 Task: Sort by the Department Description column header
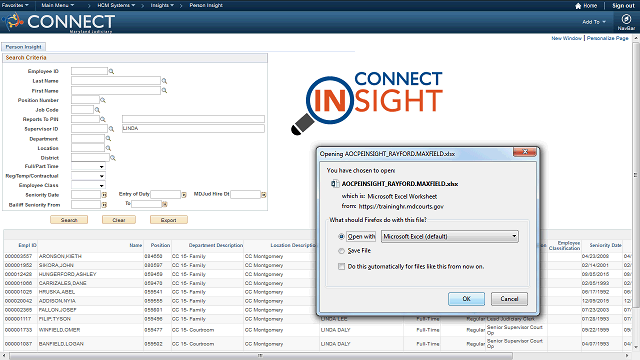pos(216,245)
